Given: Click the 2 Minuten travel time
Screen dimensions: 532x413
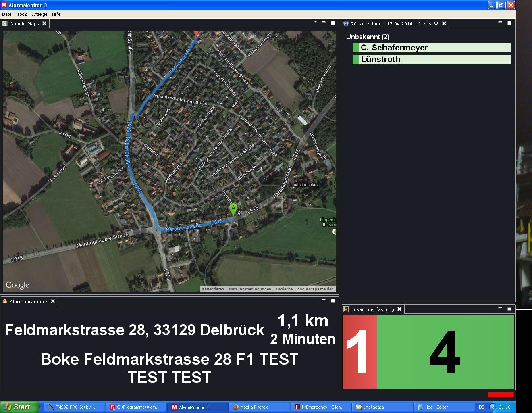Looking at the screenshot, I should pos(303,339).
